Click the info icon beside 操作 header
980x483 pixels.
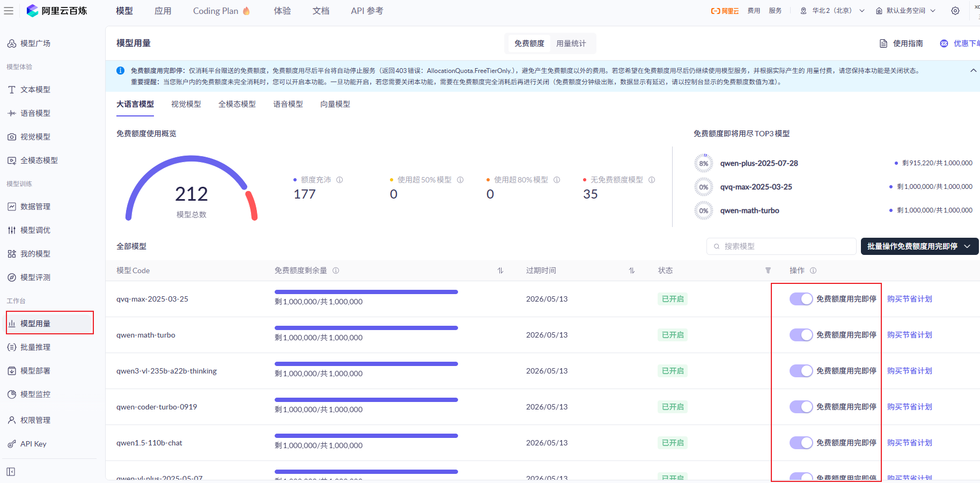(813, 270)
